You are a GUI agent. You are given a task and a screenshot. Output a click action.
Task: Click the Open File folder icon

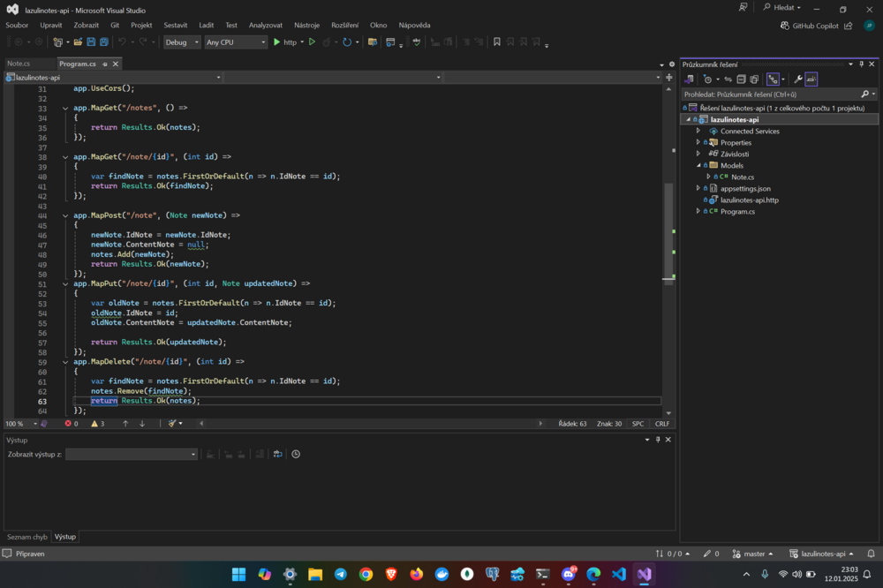[x=78, y=42]
